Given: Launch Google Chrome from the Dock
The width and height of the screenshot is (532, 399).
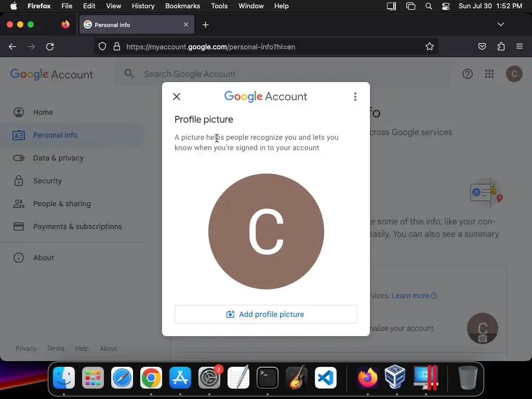Looking at the screenshot, I should coord(151,378).
